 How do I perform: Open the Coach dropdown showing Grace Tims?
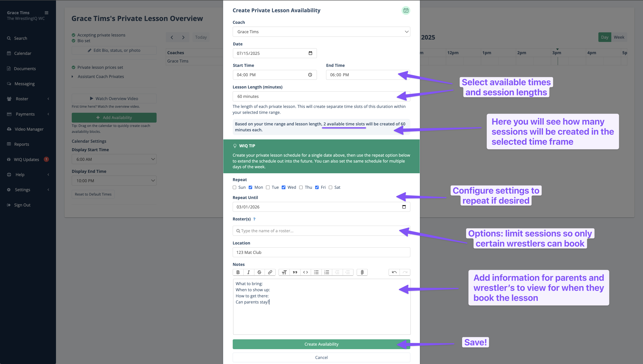tap(321, 32)
